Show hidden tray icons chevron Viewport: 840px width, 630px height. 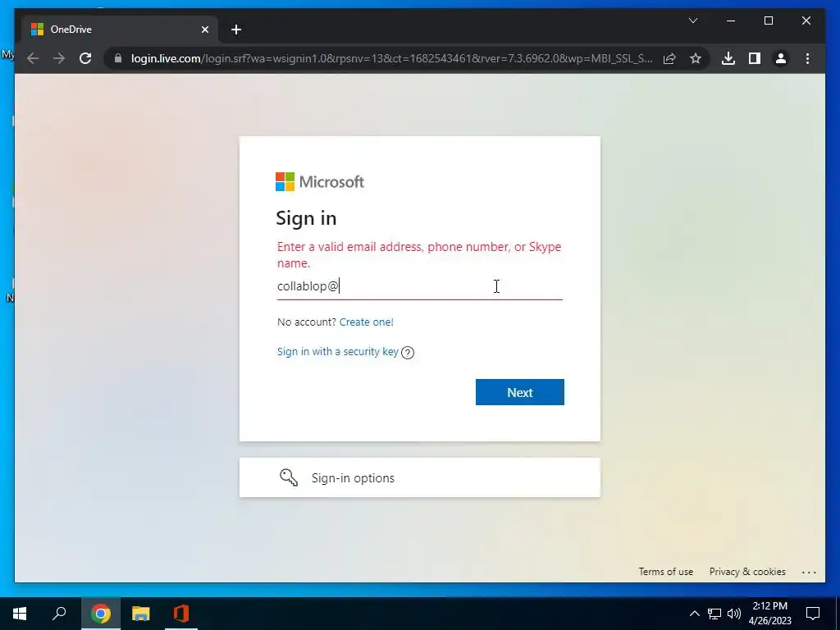(694, 614)
